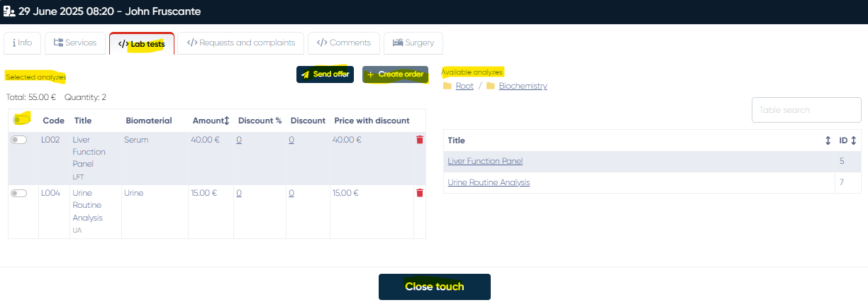Toggle switch for Urine Routine Analysis row
Screen dimensions: 868x305
tap(19, 193)
